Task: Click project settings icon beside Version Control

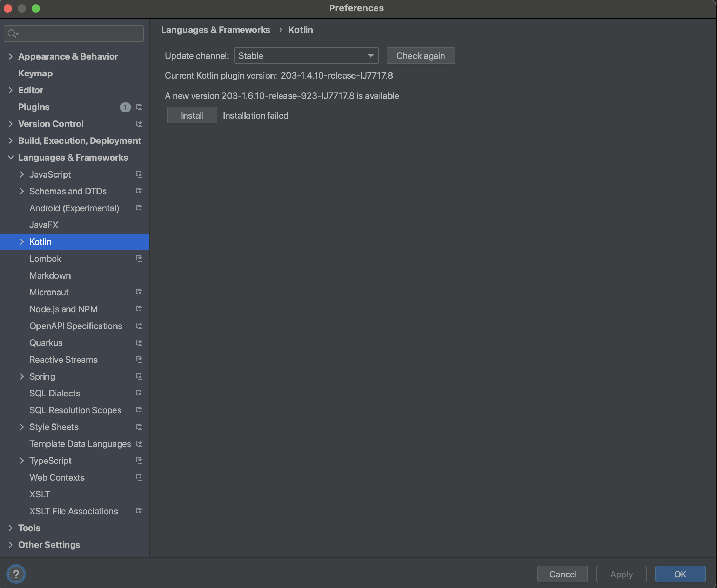Action: pos(139,124)
